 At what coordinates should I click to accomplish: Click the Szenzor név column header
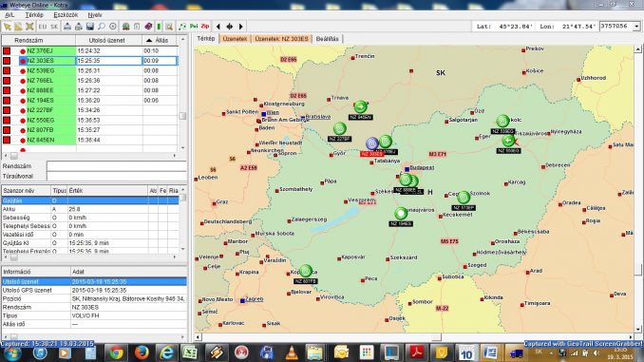click(27, 191)
